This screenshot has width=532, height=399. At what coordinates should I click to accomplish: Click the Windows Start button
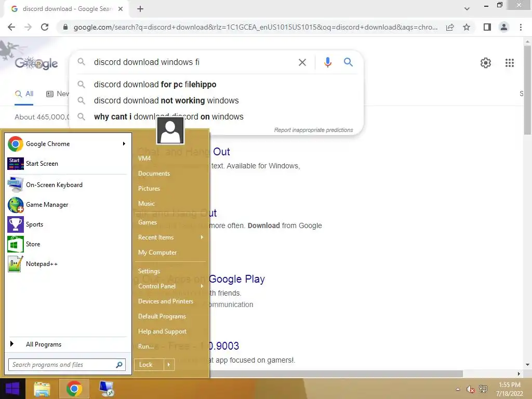[x=12, y=389]
